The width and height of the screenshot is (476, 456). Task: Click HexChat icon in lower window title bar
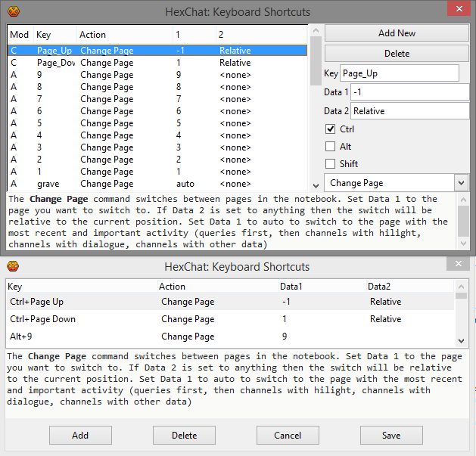click(x=13, y=266)
